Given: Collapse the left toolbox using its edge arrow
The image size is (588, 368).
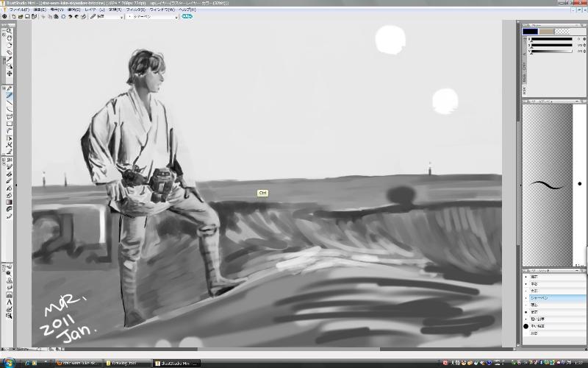Looking at the screenshot, I should point(15,185).
